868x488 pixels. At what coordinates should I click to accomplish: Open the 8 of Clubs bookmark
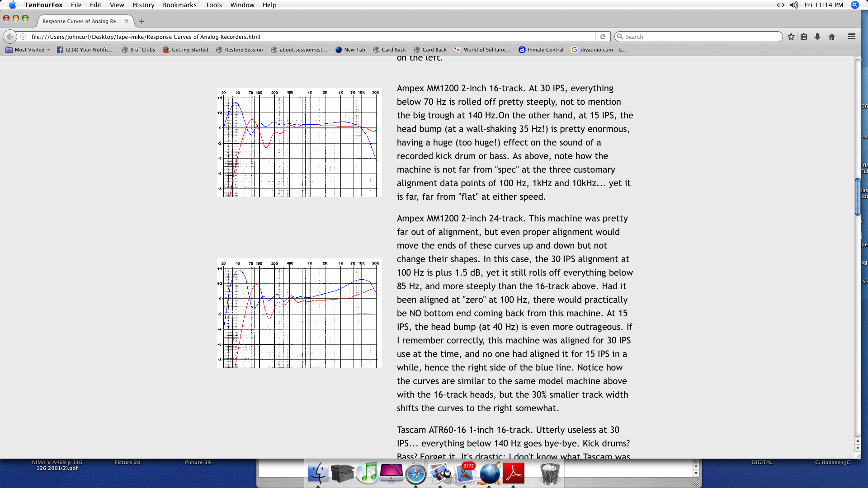click(138, 50)
